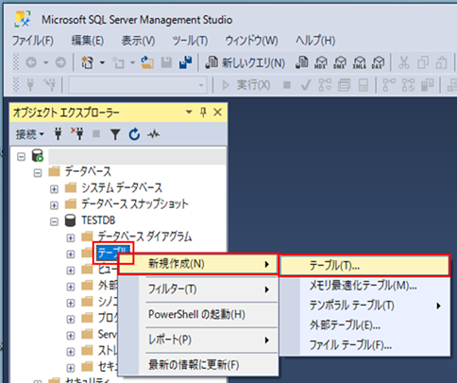This screenshot has width=457, height=383.
Task: Click the Cut scissors icon
Action: pos(404,62)
